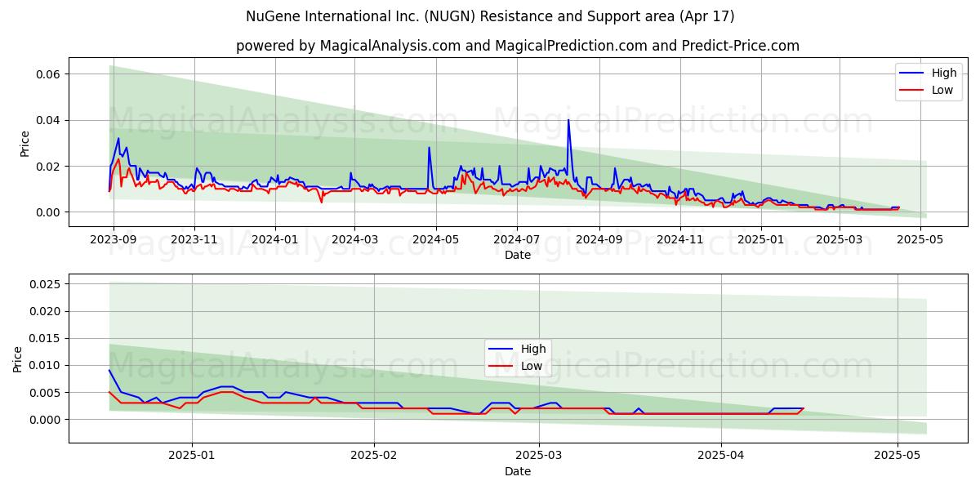Select the 'High' label in the lower chart legend

pyautogui.click(x=534, y=349)
